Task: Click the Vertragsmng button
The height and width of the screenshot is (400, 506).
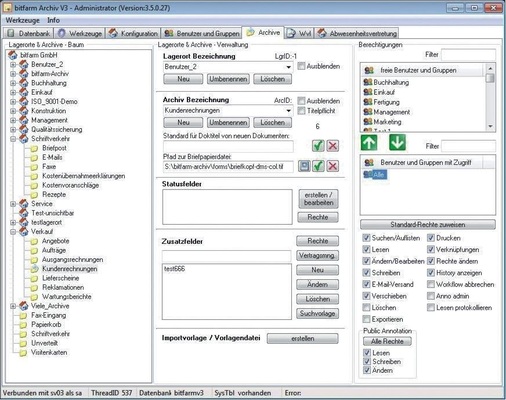Action: click(317, 256)
